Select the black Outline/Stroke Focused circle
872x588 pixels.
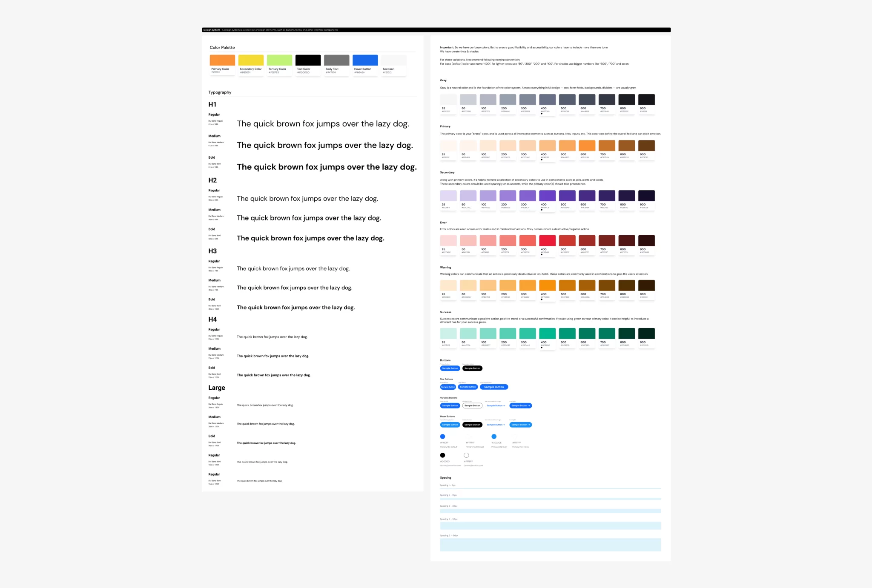tap(443, 455)
